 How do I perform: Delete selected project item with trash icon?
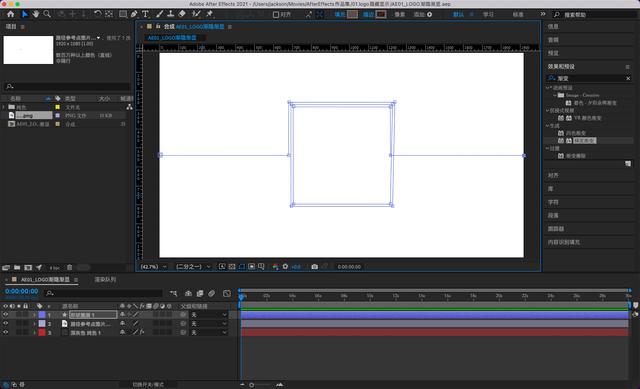click(x=70, y=268)
